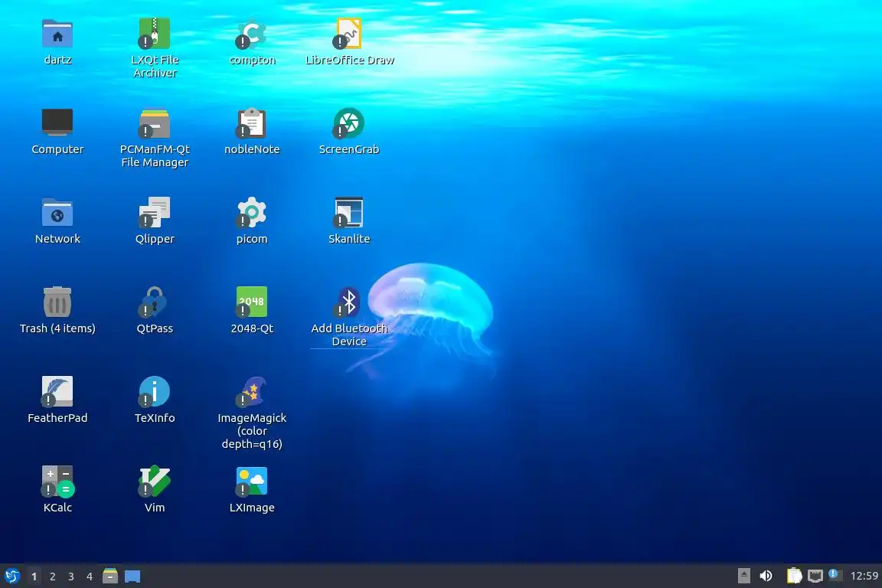Select the QtPass padlock icon
Image resolution: width=882 pixels, height=588 pixels.
pos(155,302)
